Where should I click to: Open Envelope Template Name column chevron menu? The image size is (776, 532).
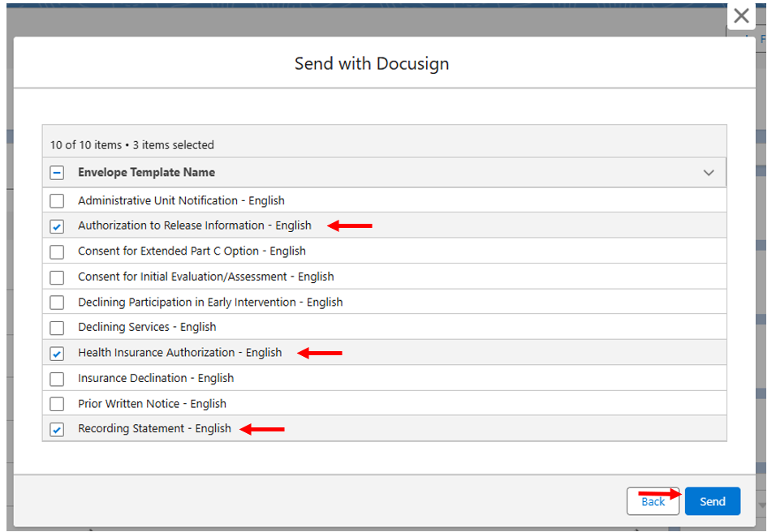tap(708, 173)
